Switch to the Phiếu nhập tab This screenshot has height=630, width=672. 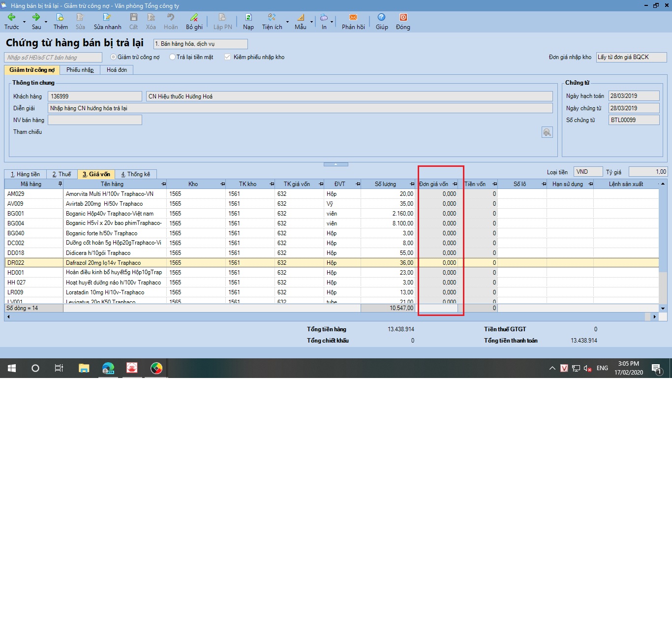point(80,70)
